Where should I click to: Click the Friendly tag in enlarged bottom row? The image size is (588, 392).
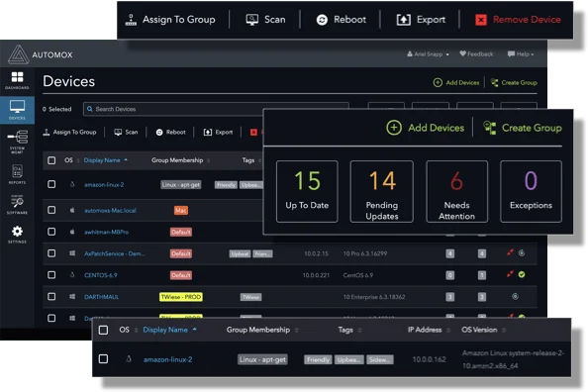[x=318, y=359]
